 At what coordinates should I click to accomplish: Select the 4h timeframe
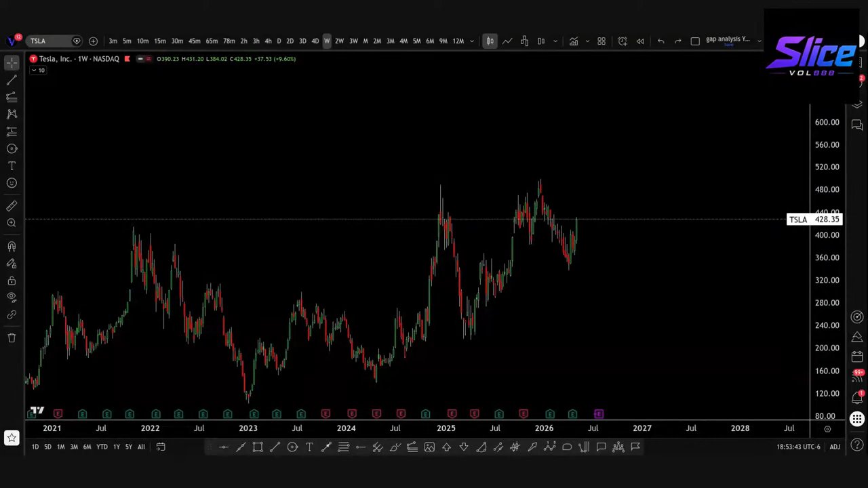tap(268, 41)
